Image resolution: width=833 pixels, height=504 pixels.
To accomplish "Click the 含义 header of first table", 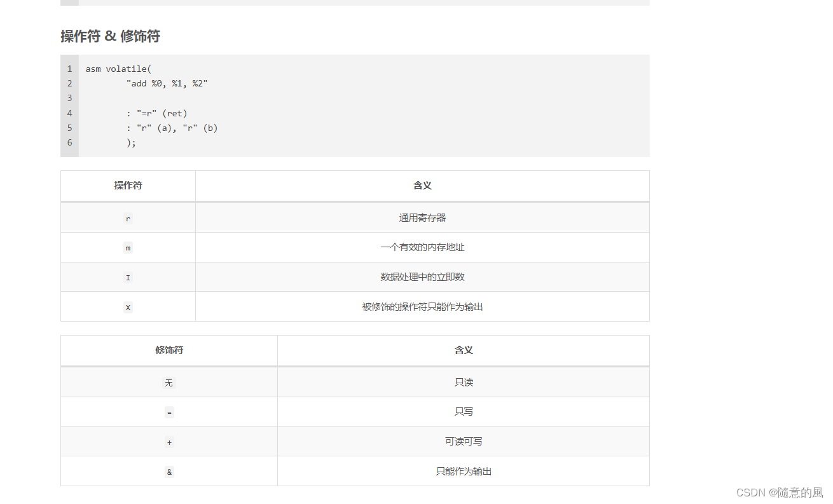I will click(x=422, y=186).
